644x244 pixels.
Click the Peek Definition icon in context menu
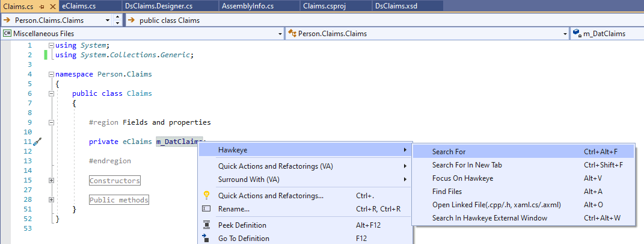coord(206,225)
